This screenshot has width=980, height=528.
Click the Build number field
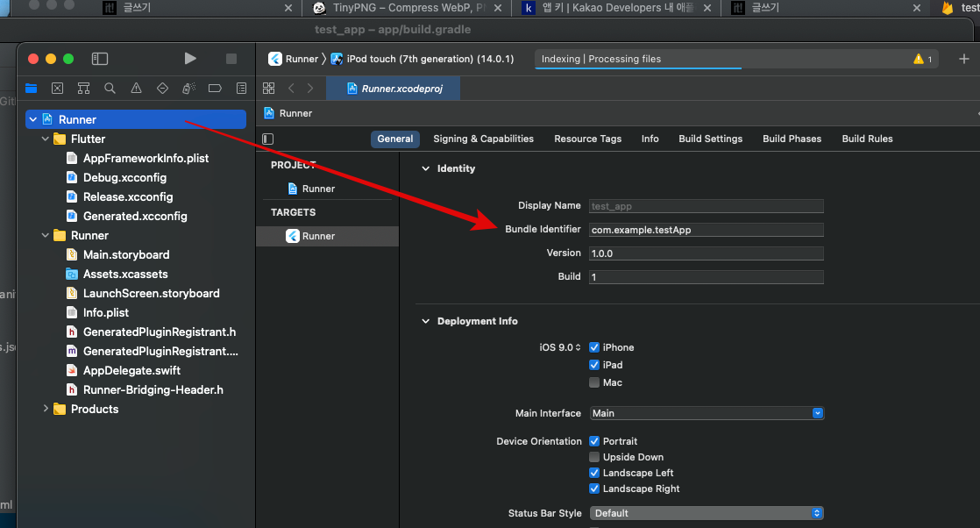coord(707,277)
